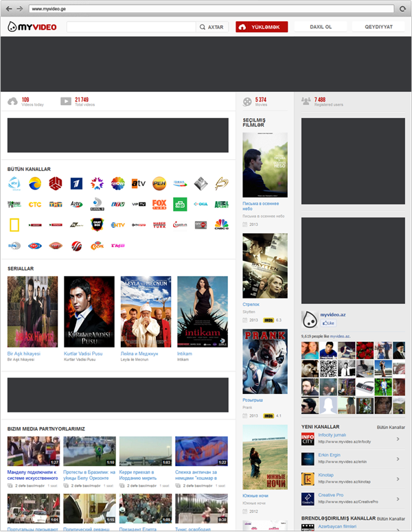Open Bütün Kanallar link beside Yeni Kanallar

click(x=391, y=427)
